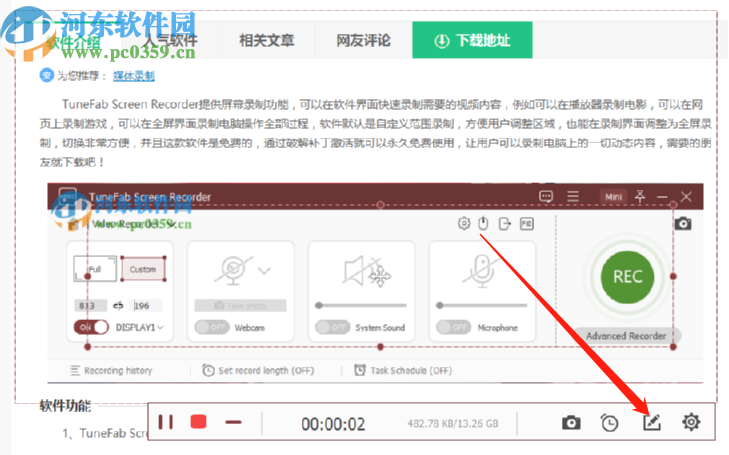Click the 482.78 KB/13.26 GB size readout
Image resolution: width=729 pixels, height=455 pixels.
click(x=453, y=423)
